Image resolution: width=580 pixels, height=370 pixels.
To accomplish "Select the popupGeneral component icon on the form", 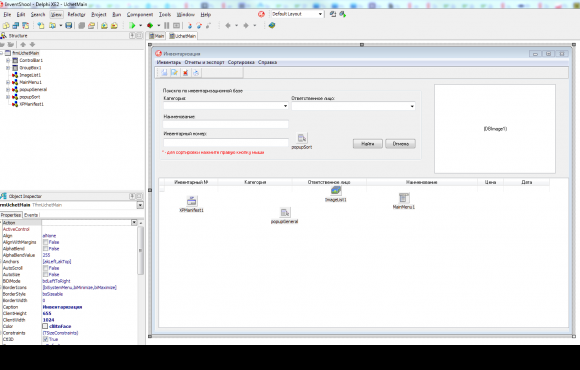I will tap(284, 212).
